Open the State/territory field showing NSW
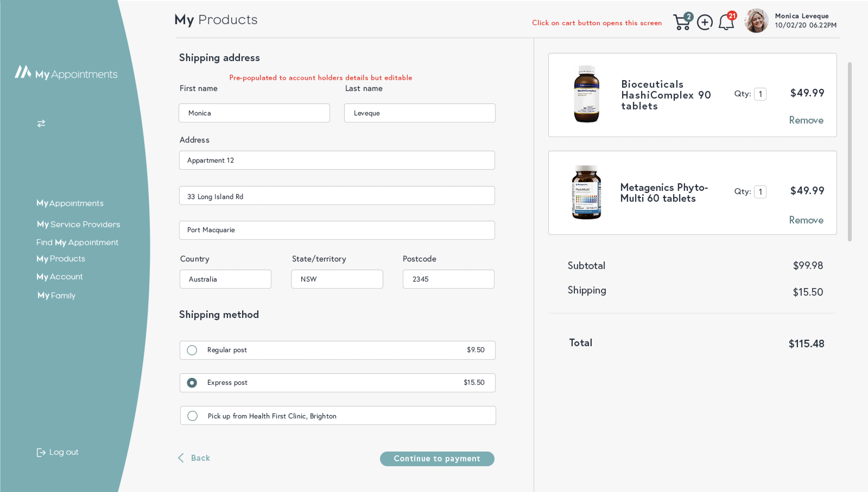Viewport: 868px width, 492px height. click(337, 279)
